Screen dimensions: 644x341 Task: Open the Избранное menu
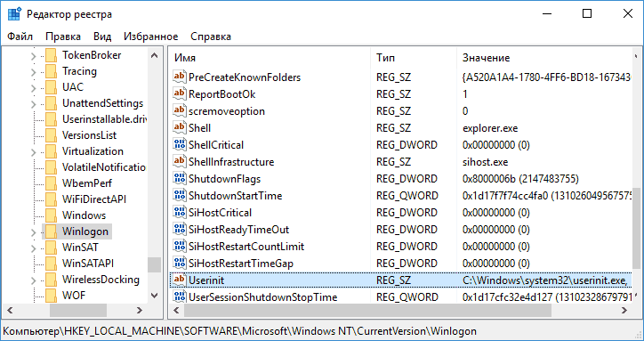coord(150,37)
